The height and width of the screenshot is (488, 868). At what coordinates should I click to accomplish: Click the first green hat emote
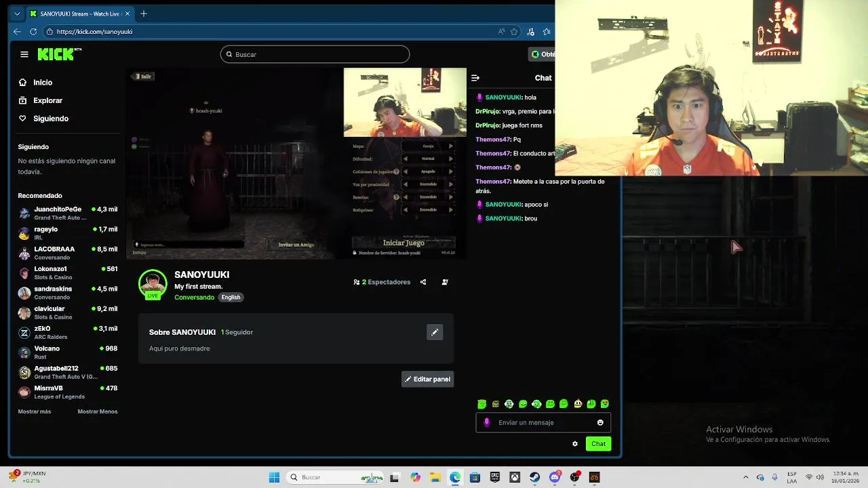coord(482,404)
